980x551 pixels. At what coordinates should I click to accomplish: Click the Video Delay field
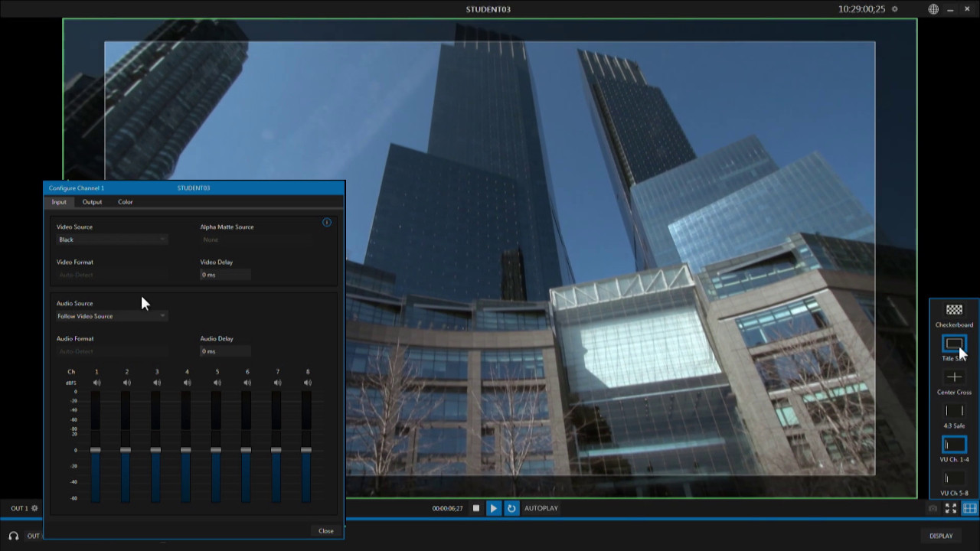[226, 275]
